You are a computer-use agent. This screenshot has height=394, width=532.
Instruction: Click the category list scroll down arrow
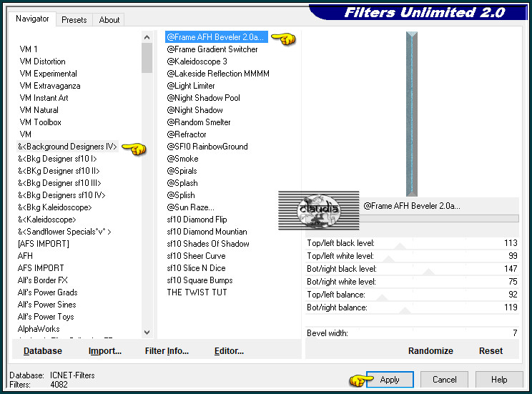pyautogui.click(x=147, y=333)
